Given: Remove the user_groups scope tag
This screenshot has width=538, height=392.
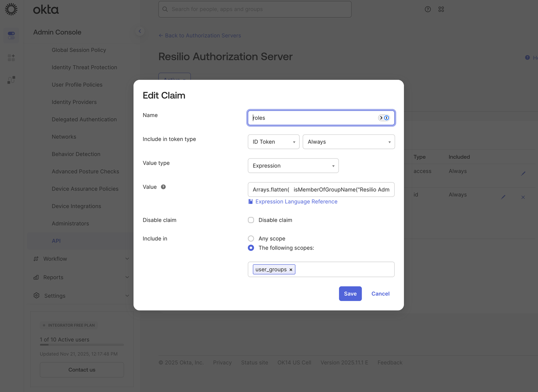Looking at the screenshot, I should point(291,269).
